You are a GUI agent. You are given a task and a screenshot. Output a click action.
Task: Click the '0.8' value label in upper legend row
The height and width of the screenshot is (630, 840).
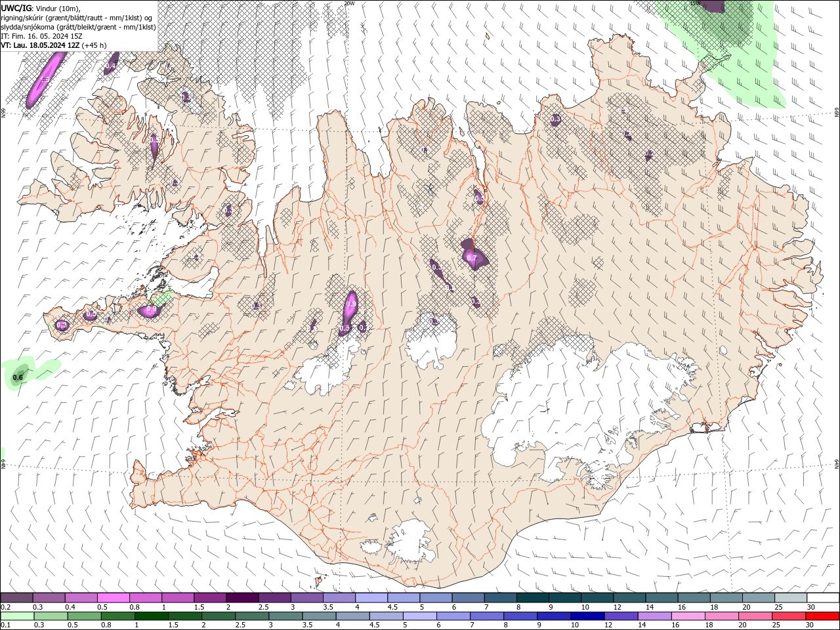(x=135, y=607)
